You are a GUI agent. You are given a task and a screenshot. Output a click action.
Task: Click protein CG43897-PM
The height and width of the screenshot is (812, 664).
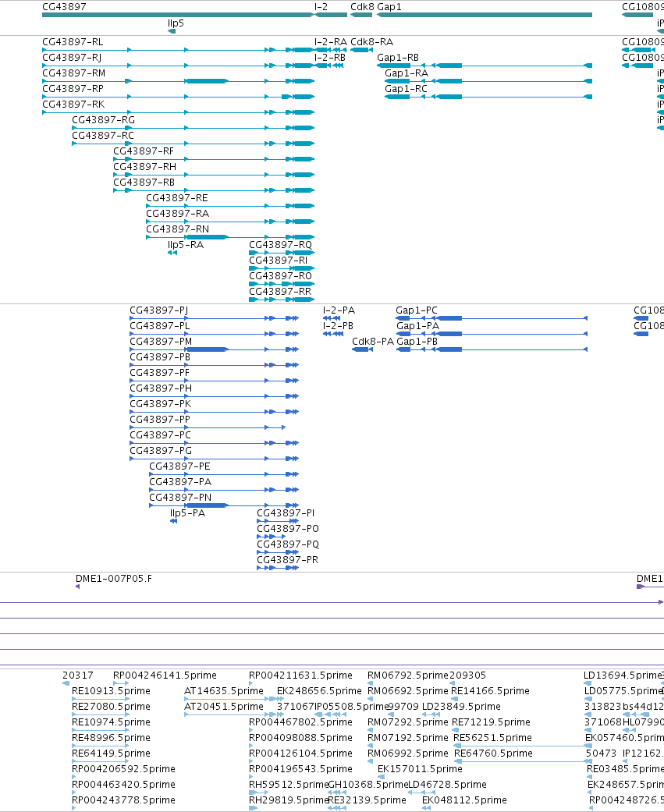click(214, 349)
